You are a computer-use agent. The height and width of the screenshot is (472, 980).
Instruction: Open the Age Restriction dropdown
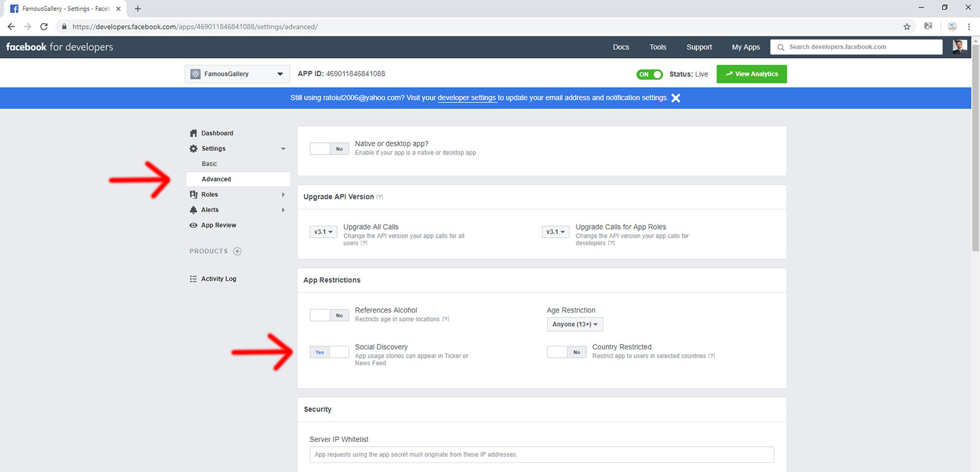(575, 324)
